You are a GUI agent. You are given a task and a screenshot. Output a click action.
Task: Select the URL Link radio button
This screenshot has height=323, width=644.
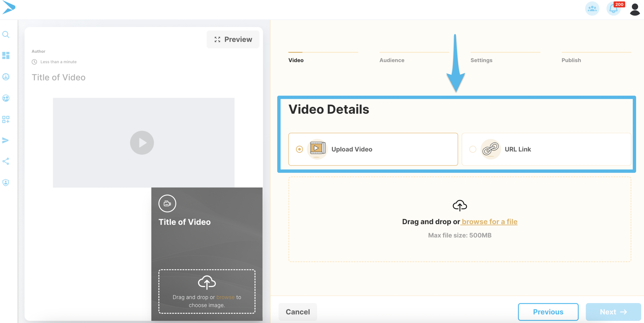point(473,149)
